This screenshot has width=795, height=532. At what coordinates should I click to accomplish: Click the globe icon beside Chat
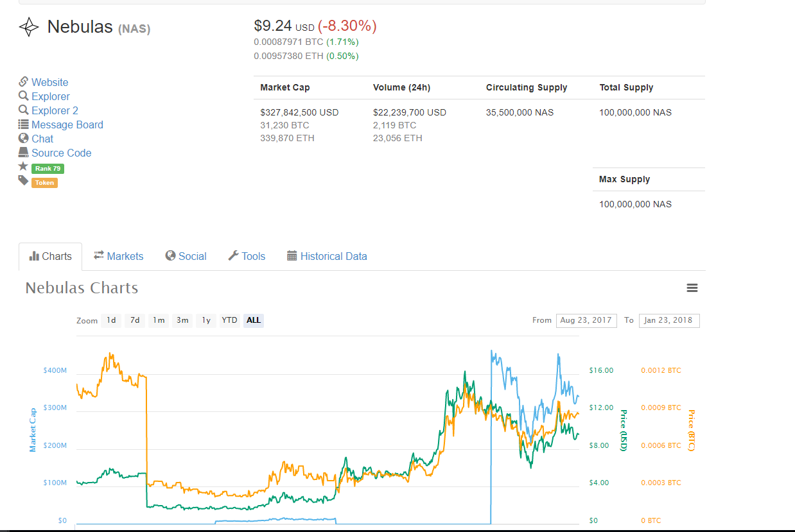coord(24,138)
